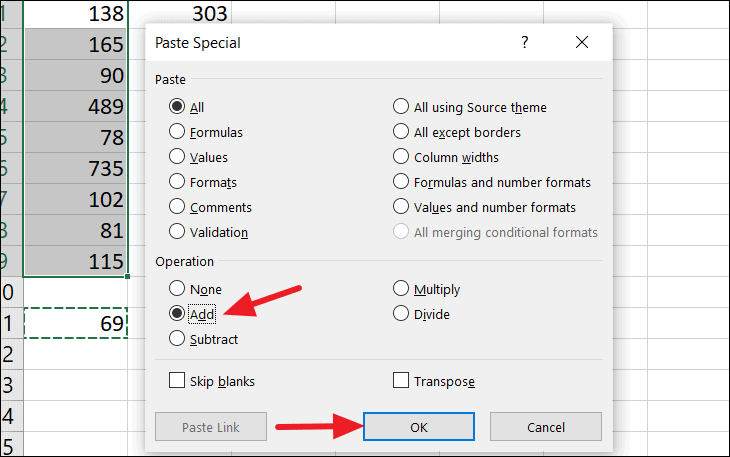Viewport: 730px width, 457px height.
Task: Choose the Subtract operation
Action: (177, 339)
